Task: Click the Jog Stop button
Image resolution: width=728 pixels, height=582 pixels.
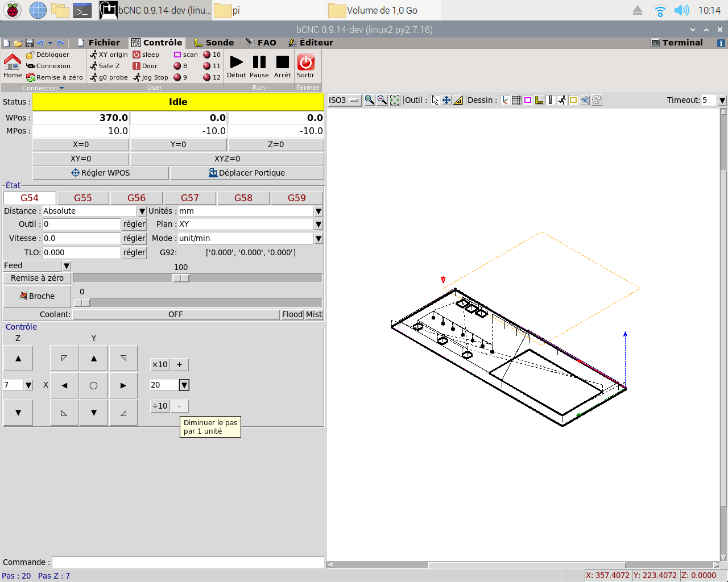Action: [151, 77]
